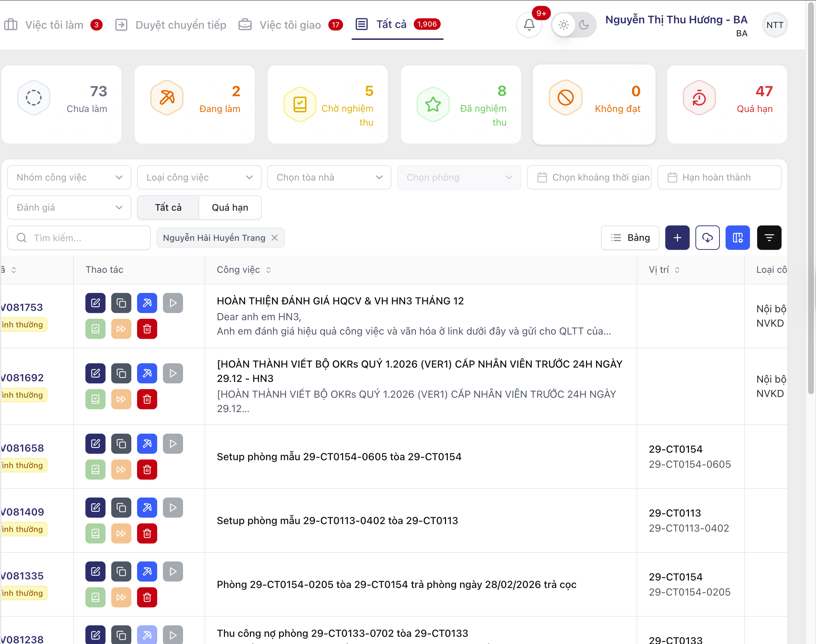Image resolution: width=816 pixels, height=644 pixels.
Task: Click the cloud download export icon
Action: [707, 238]
